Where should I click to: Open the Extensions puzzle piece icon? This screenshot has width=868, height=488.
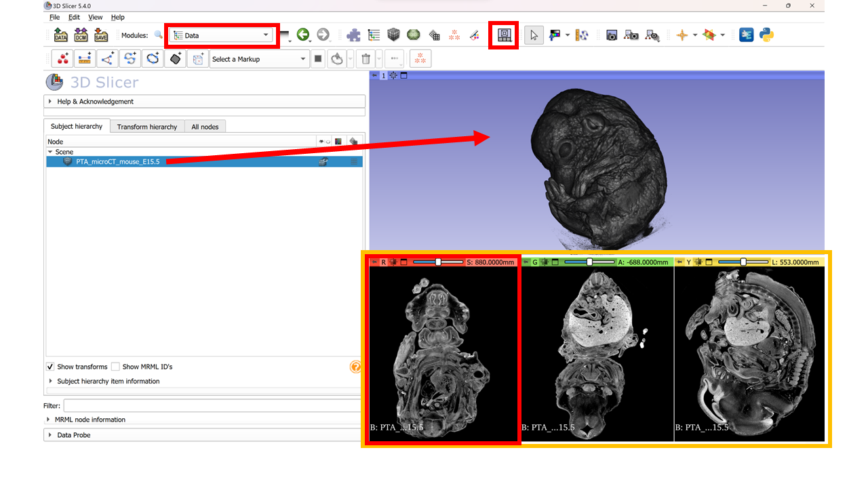coord(353,35)
